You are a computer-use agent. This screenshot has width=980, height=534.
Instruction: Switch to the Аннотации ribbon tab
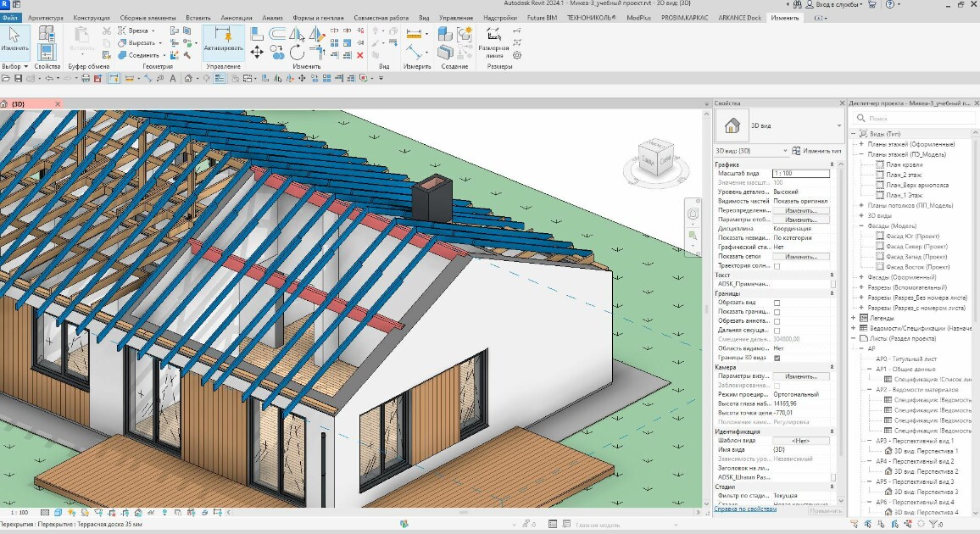(237, 18)
